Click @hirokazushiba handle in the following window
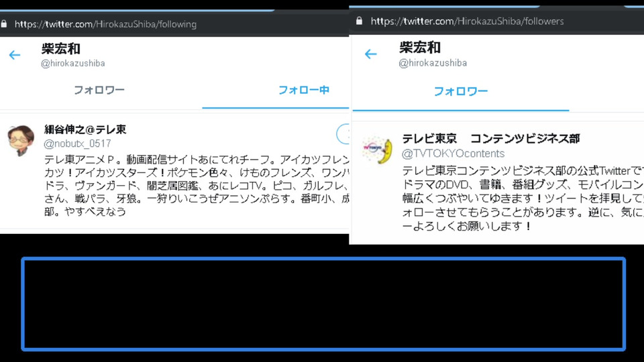The width and height of the screenshot is (644, 362). [72, 63]
